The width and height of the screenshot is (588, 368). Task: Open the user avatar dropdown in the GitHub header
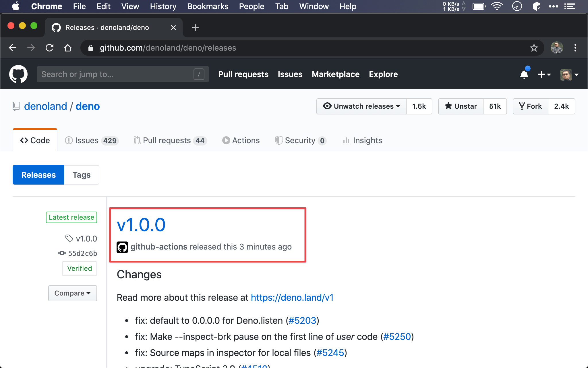(x=569, y=74)
